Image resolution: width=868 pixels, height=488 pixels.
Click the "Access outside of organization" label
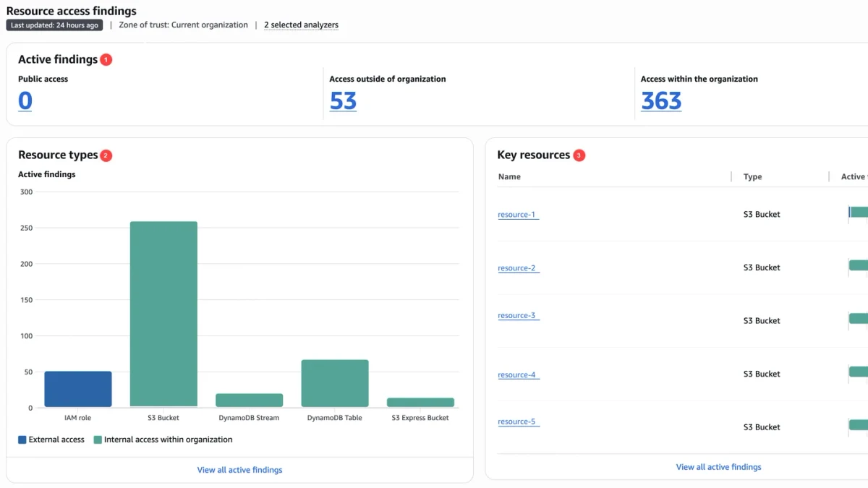(388, 79)
